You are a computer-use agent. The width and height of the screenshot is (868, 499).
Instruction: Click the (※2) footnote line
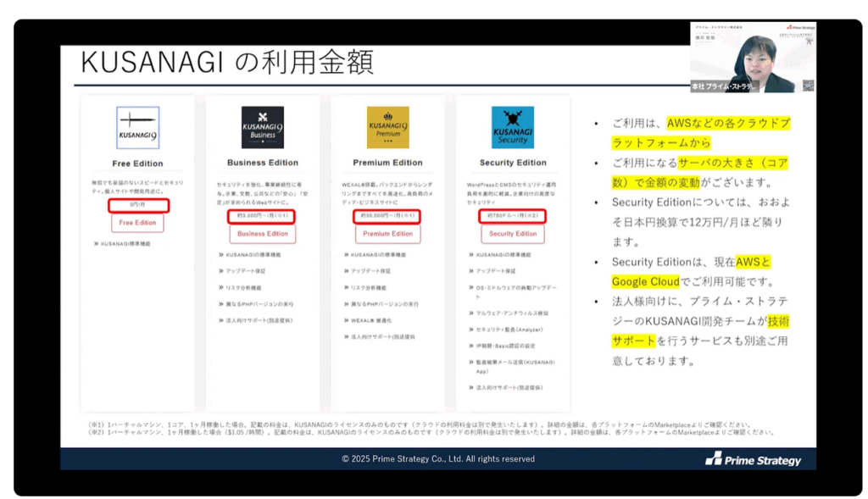coord(431,433)
